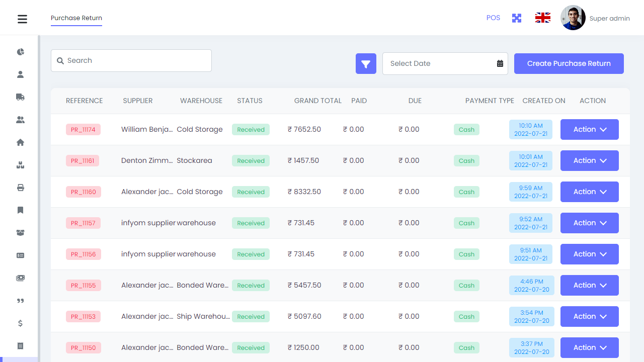Image resolution: width=644 pixels, height=362 pixels.
Task: Open the customers group icon
Action: pyautogui.click(x=20, y=120)
